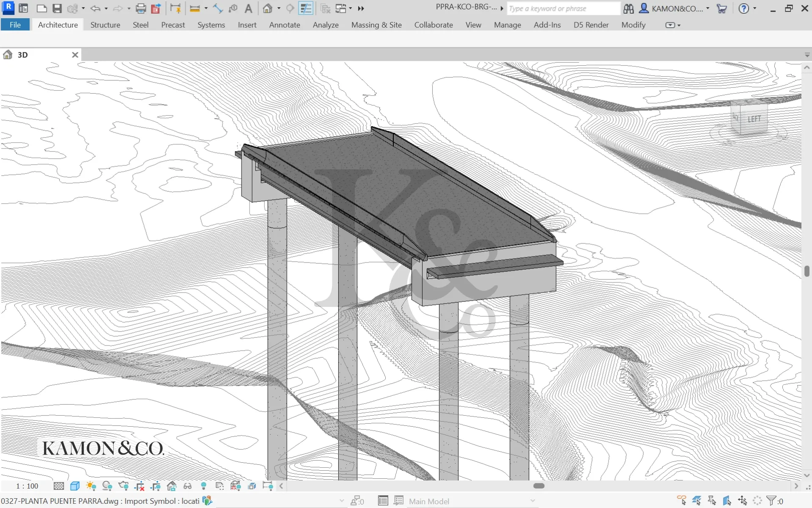Viewport: 812px width, 508px height.
Task: Toggle Shadows on or off
Action: click(107, 486)
